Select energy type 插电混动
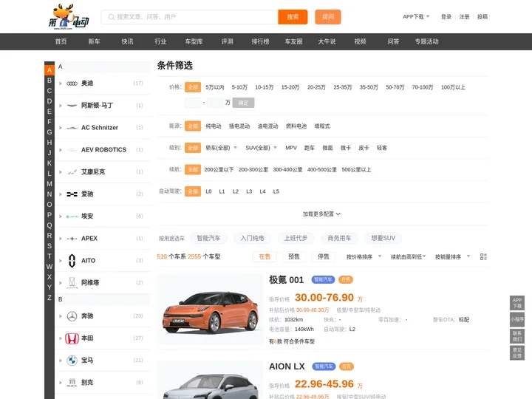The image size is (532, 399). (x=239, y=126)
